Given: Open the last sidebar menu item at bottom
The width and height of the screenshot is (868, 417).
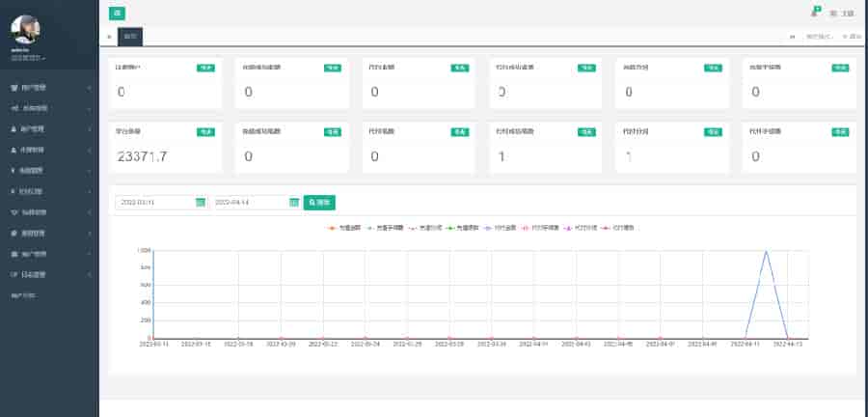Looking at the screenshot, I should click(x=22, y=294).
